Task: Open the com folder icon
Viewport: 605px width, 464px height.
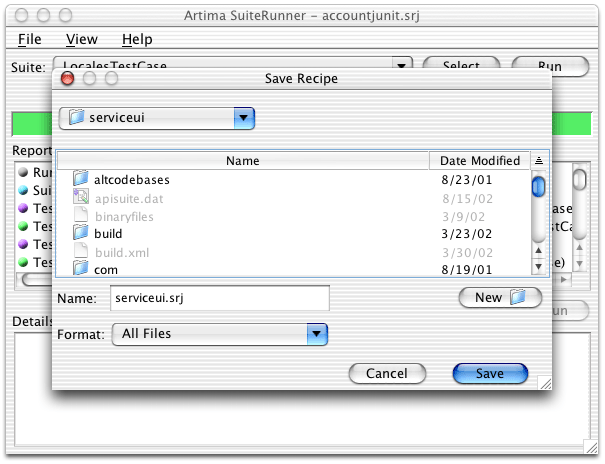Action: coord(81,268)
